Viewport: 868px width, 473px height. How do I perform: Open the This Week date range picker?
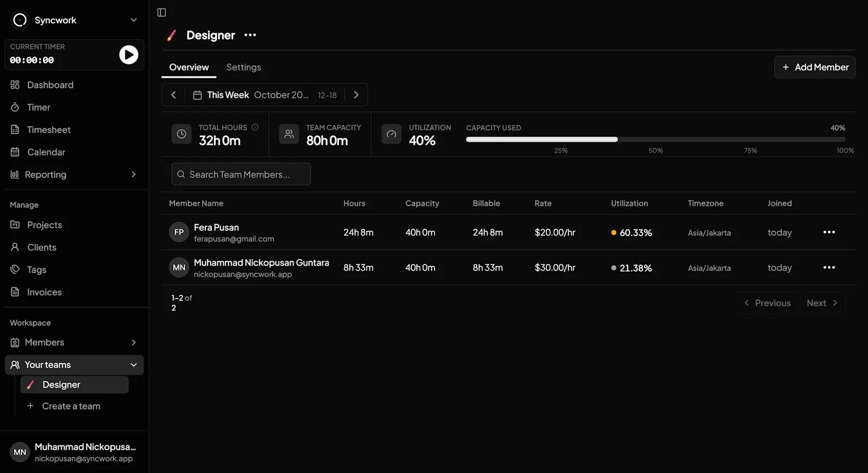pos(265,95)
